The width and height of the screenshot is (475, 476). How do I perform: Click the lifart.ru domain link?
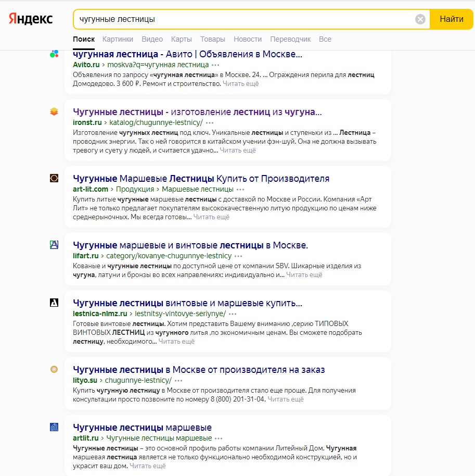coord(85,256)
